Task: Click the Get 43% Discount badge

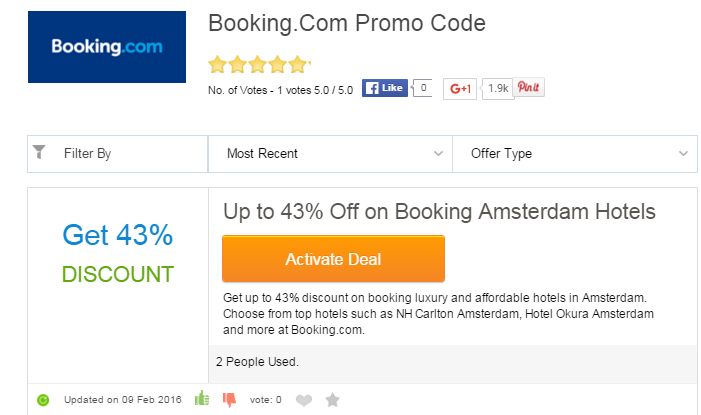Action: [x=117, y=254]
